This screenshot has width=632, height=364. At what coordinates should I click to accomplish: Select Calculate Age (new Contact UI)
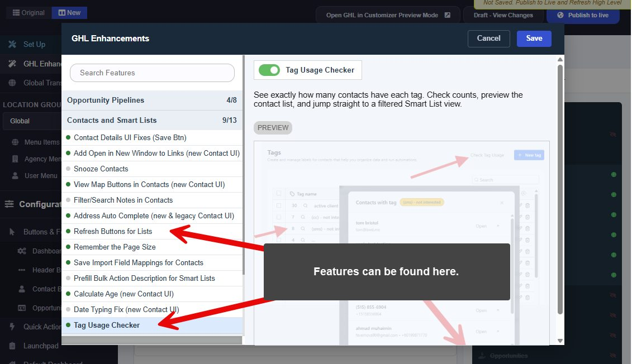152,294
